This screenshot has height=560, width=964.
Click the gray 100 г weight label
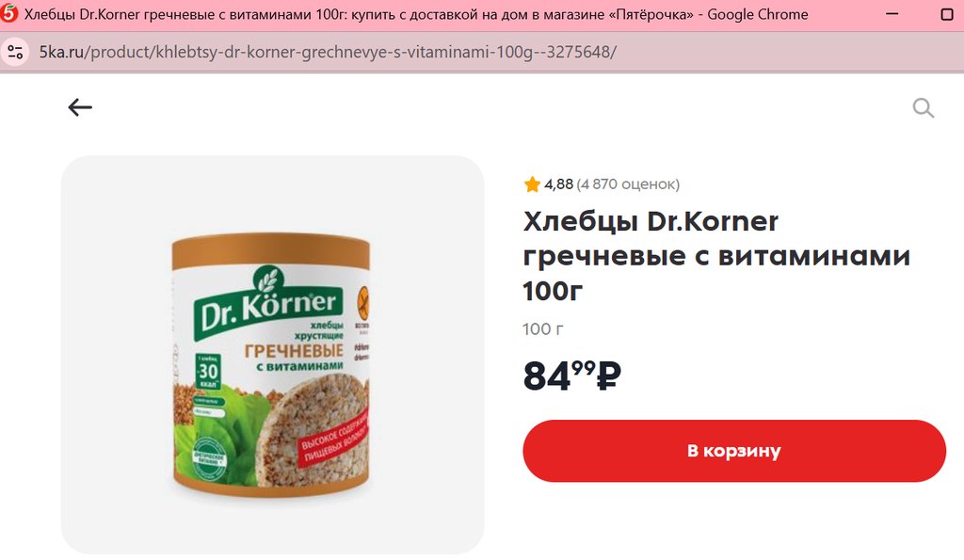click(x=542, y=328)
